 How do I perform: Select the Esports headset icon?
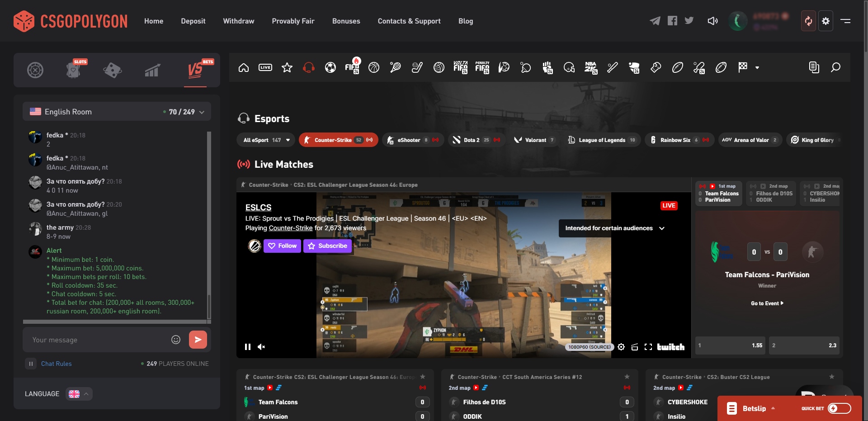309,68
